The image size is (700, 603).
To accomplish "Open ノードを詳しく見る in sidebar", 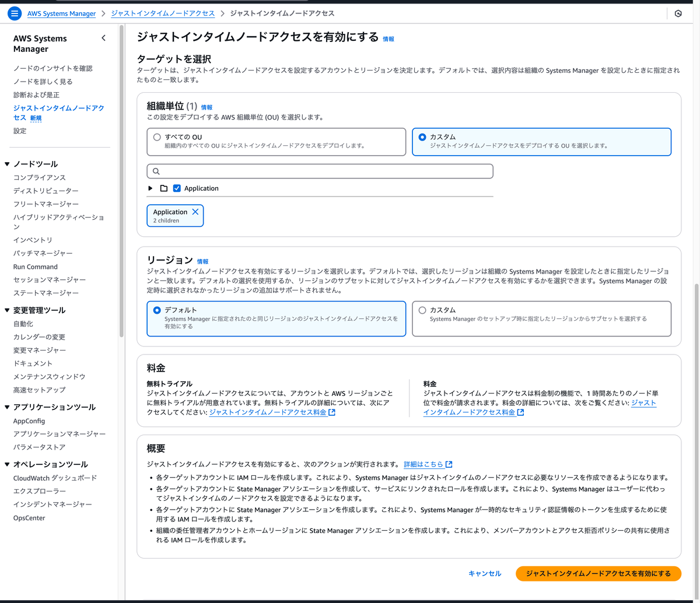I will click(x=43, y=82).
